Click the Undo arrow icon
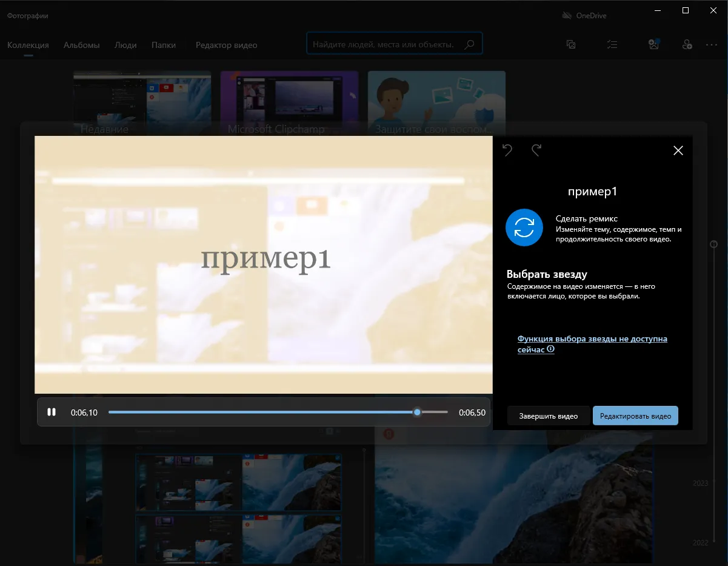Screen dimensions: 728x566 (507, 150)
